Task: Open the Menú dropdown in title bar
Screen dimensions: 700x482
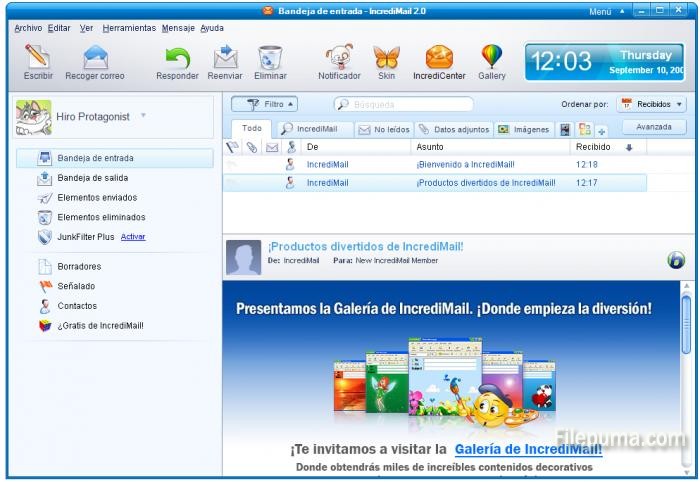Action: pos(606,11)
